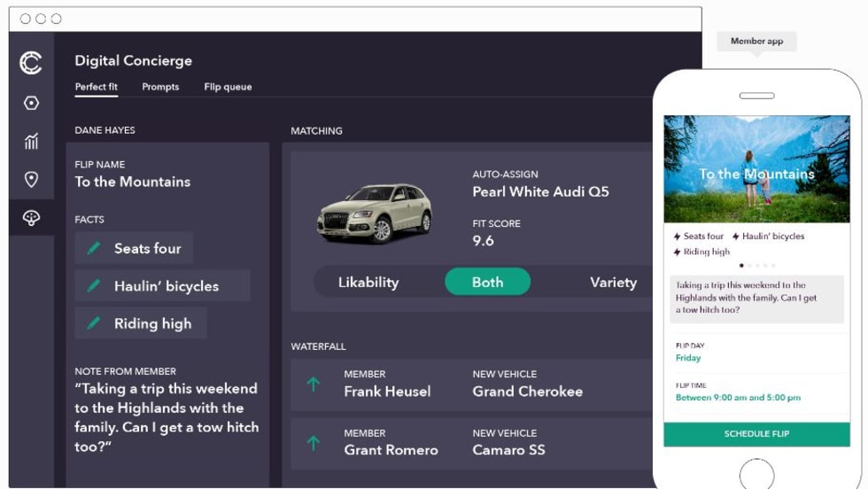The height and width of the screenshot is (489, 868).
Task: Switch to the Prompts tab
Action: click(x=160, y=87)
